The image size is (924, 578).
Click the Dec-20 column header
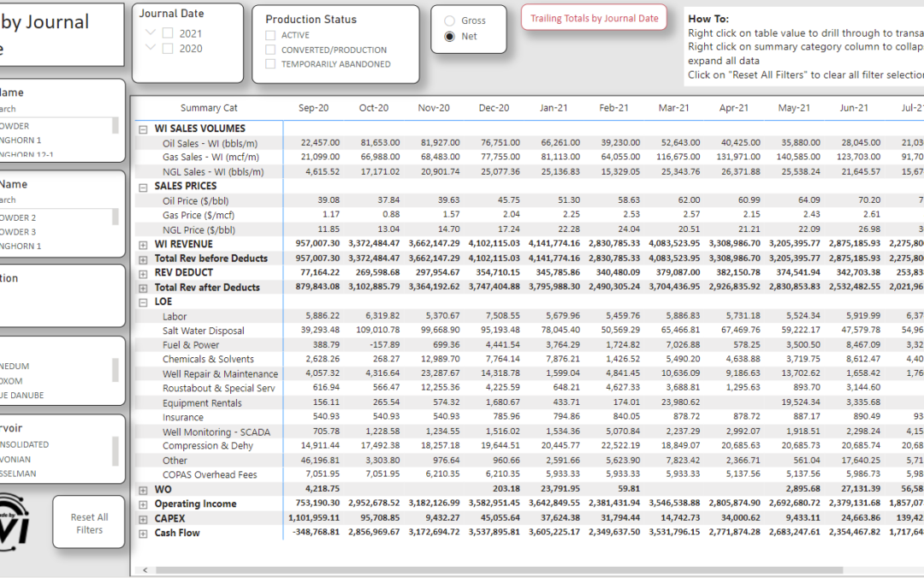point(494,108)
